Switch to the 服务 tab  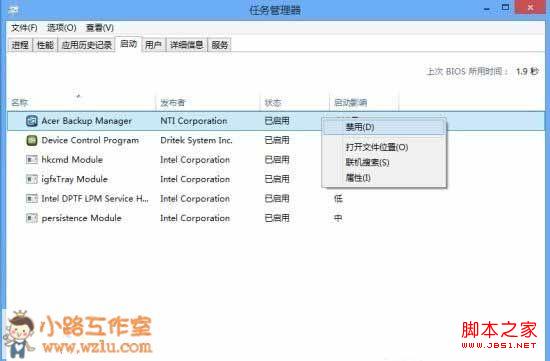pyautogui.click(x=220, y=45)
